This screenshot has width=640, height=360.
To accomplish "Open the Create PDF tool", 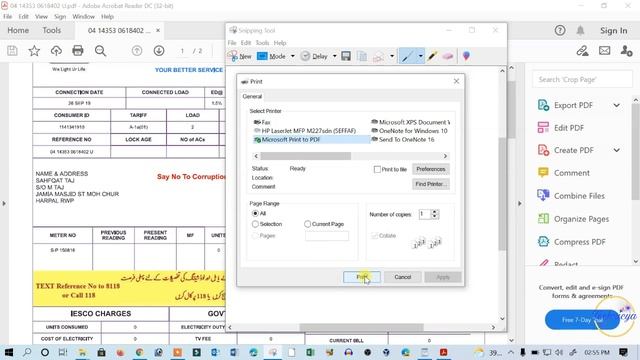I will point(573,150).
